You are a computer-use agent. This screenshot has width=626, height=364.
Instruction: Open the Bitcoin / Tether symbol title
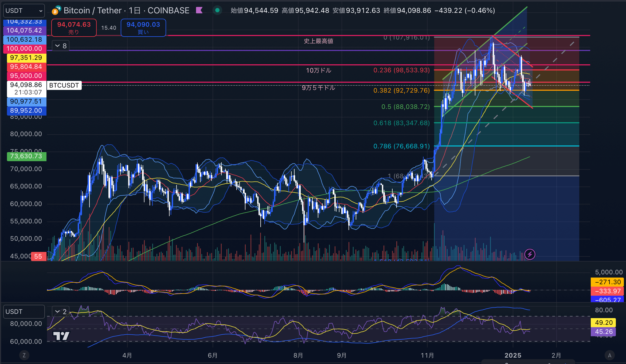126,10
